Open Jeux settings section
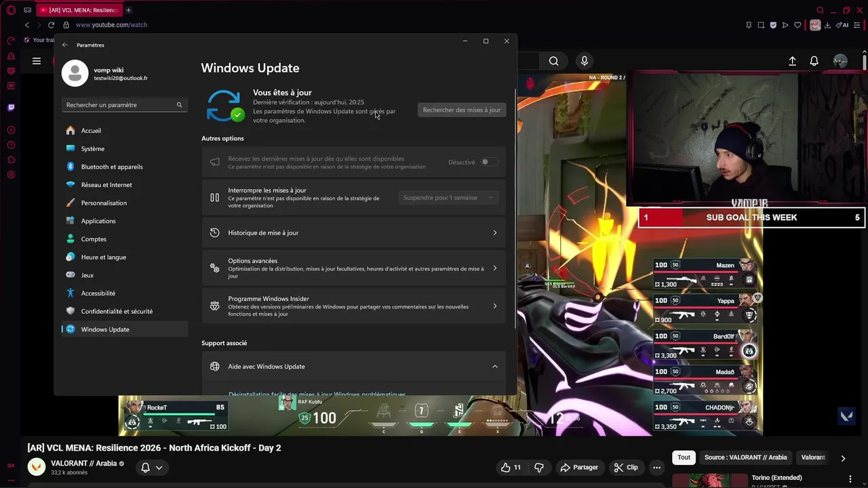This screenshot has width=868, height=488. (x=124, y=275)
